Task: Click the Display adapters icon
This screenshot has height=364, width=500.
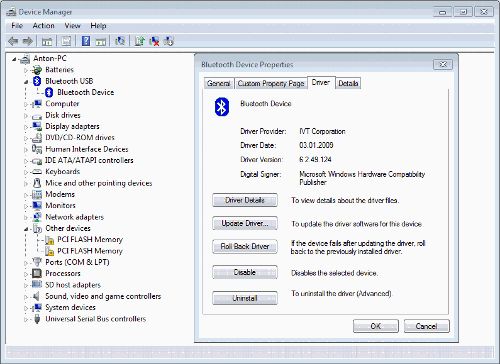Action: click(x=37, y=126)
